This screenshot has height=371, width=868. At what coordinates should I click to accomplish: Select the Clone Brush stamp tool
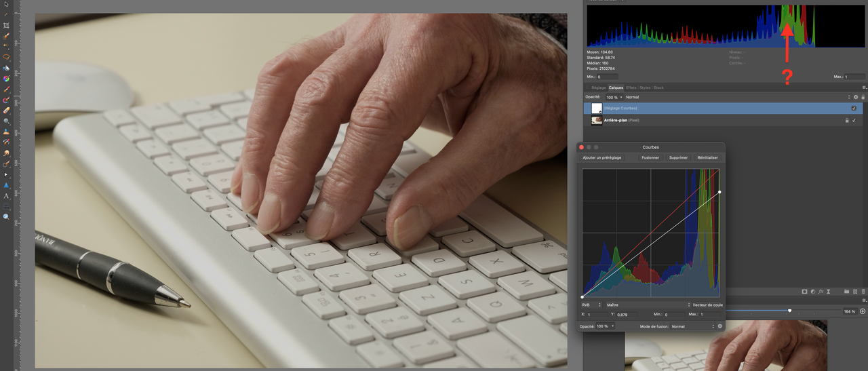tap(7, 132)
